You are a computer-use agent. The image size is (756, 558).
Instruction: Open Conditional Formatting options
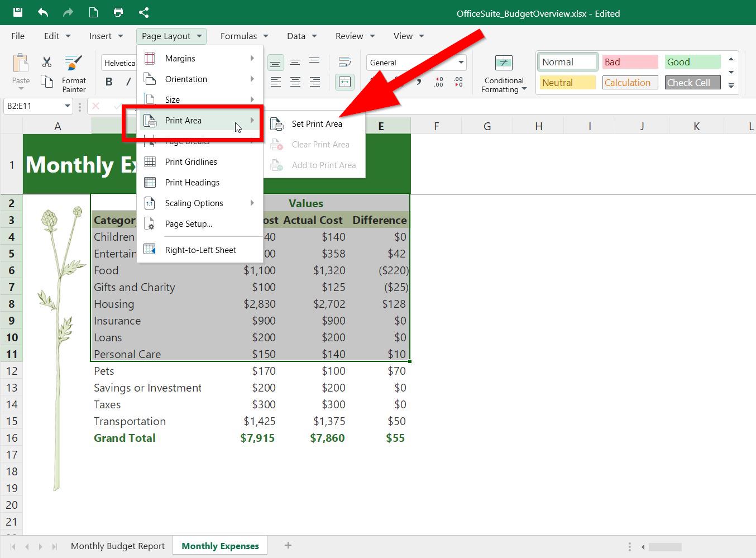pos(502,73)
